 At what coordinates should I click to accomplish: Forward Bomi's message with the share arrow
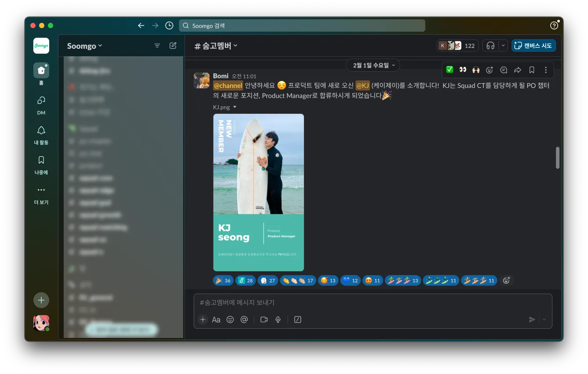[517, 69]
